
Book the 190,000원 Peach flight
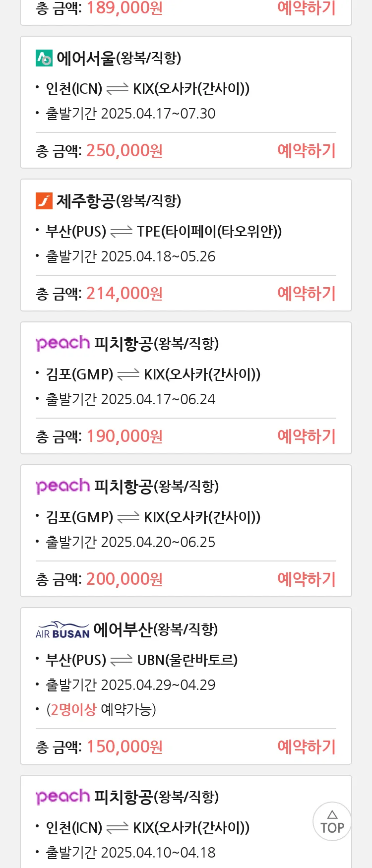[307, 436]
